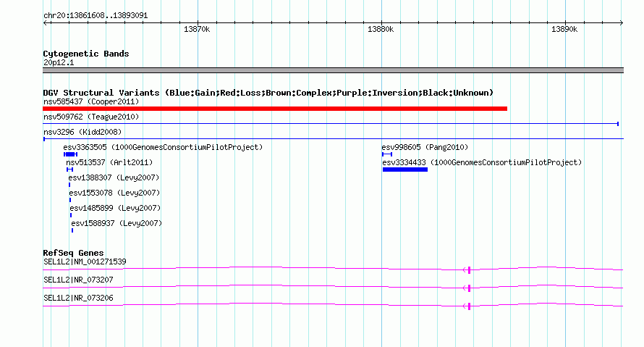Click the esv998605 (Pang2010) variant glyph
Image resolution: width=644 pixels, height=347 pixels.
tap(387, 154)
